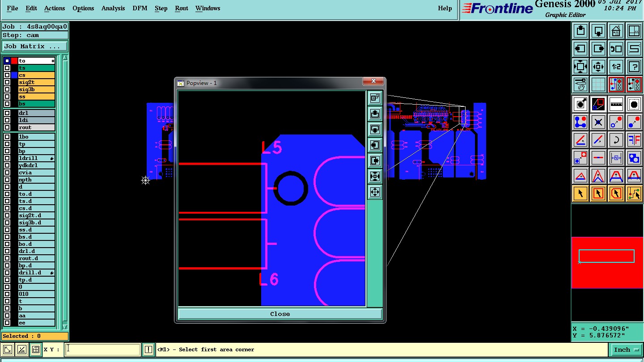
Task: Select the layer named drill.d
Action: pos(36,273)
